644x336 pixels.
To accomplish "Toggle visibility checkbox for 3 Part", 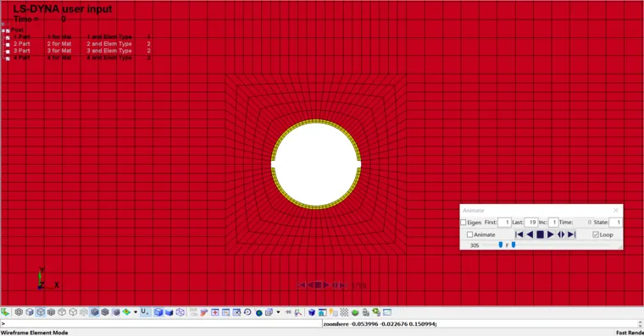I will [8, 52].
